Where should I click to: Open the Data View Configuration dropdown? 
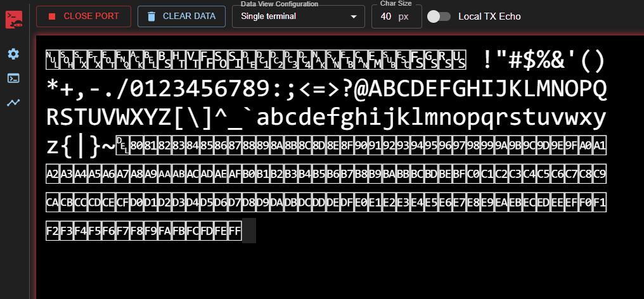tap(298, 16)
